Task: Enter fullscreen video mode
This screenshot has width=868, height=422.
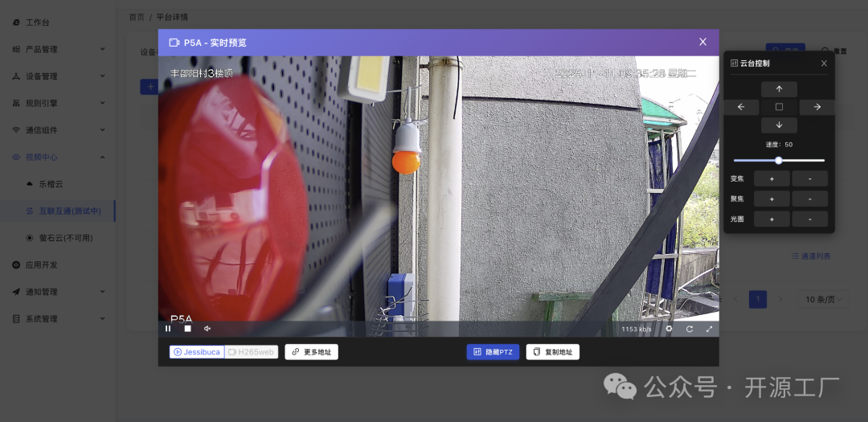Action: [709, 329]
